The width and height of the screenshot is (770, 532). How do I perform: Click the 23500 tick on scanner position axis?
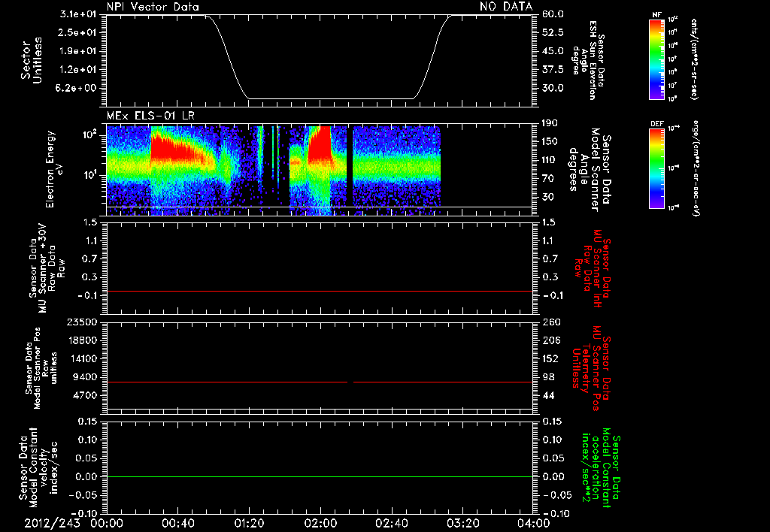coord(82,322)
